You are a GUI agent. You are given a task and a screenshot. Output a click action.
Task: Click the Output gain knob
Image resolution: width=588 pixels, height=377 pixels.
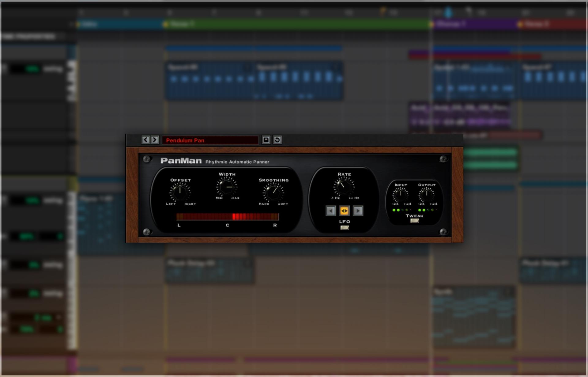click(x=426, y=195)
